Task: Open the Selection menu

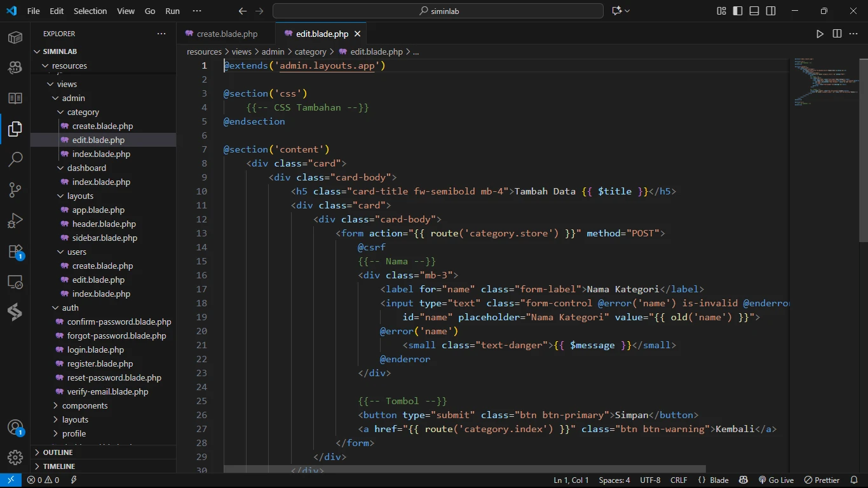Action: pyautogui.click(x=90, y=11)
